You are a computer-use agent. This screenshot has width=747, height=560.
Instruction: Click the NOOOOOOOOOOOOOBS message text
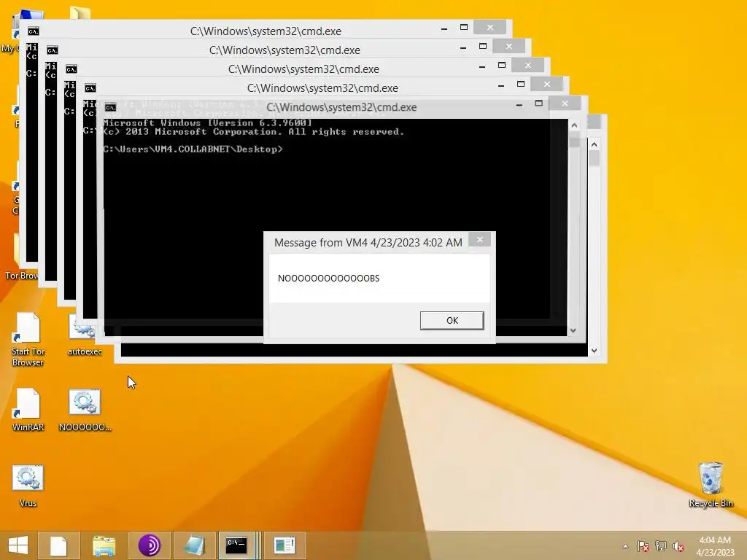pyautogui.click(x=329, y=278)
